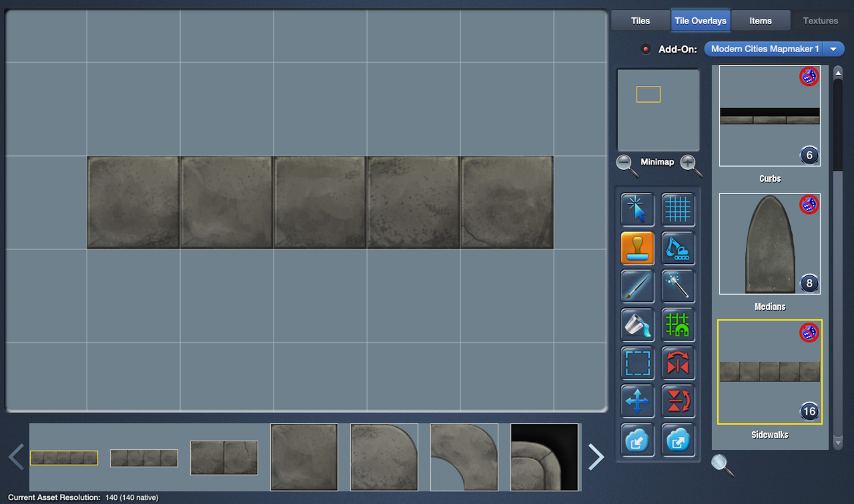This screenshot has height=504, width=854.
Task: Toggle random dice on Curbs category
Action: [809, 77]
